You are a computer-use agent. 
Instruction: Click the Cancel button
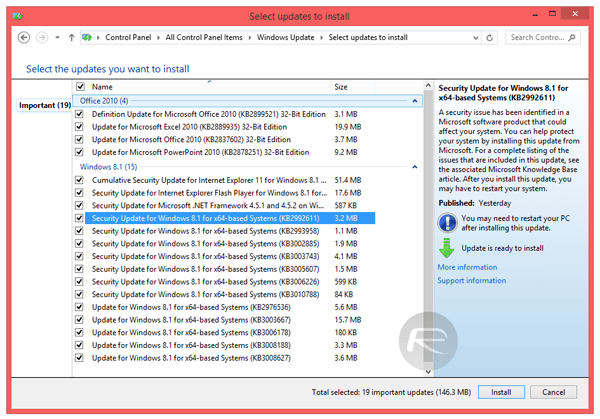(x=553, y=392)
